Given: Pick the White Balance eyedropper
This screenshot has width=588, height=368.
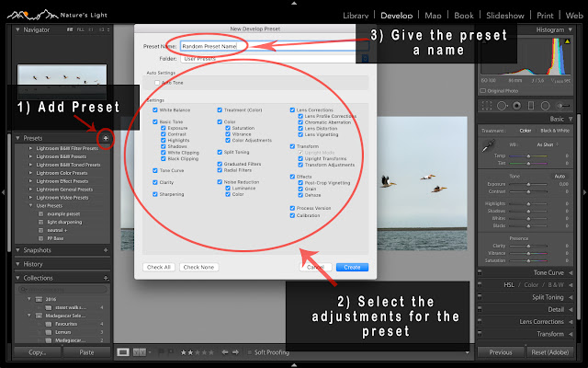Looking at the screenshot, I should click(x=488, y=145).
